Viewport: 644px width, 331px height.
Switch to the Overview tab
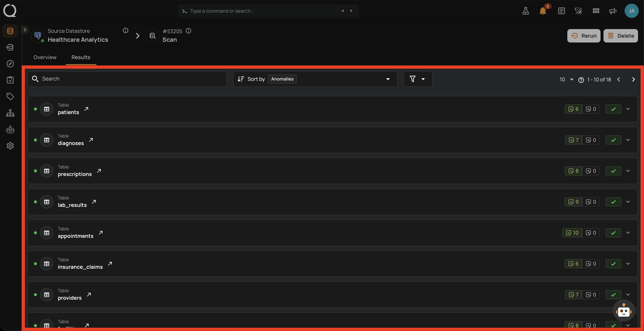click(45, 57)
